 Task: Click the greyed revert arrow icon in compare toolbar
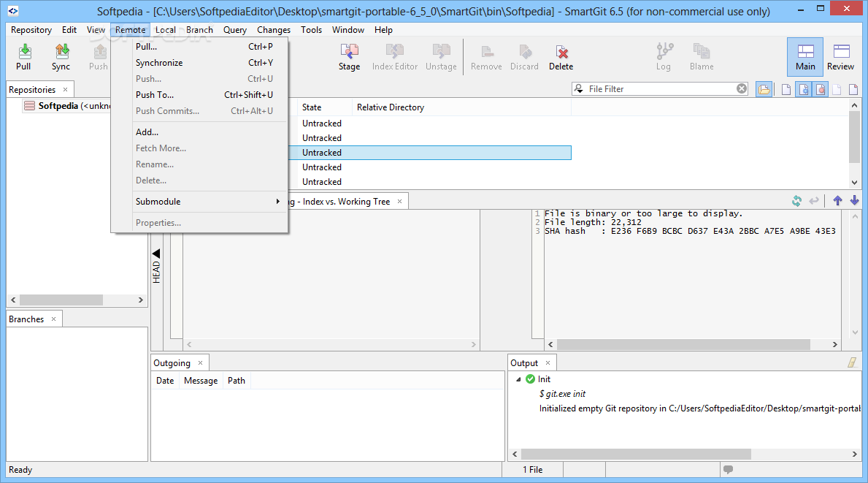[814, 201]
